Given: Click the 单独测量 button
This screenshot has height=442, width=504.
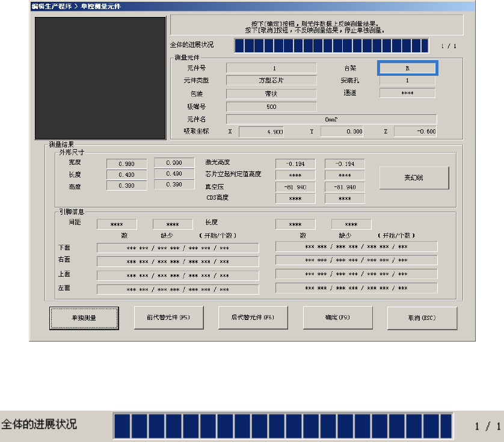Looking at the screenshot, I should [84, 318].
